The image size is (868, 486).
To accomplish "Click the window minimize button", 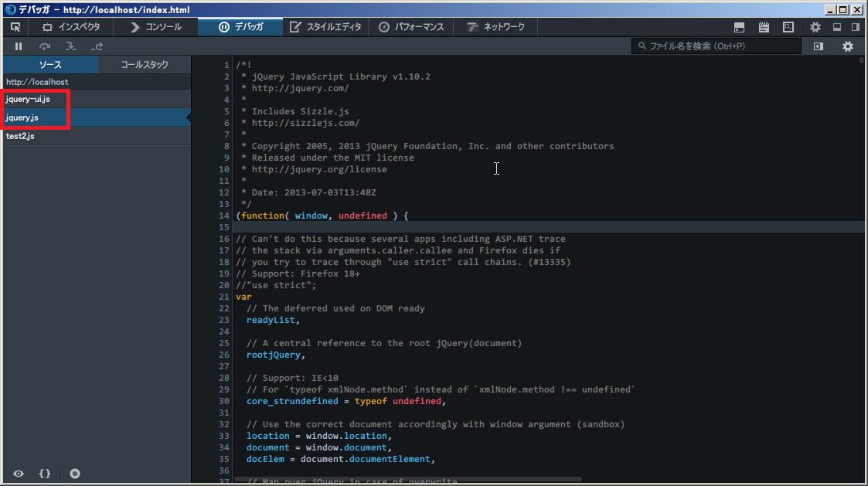I will pos(830,9).
